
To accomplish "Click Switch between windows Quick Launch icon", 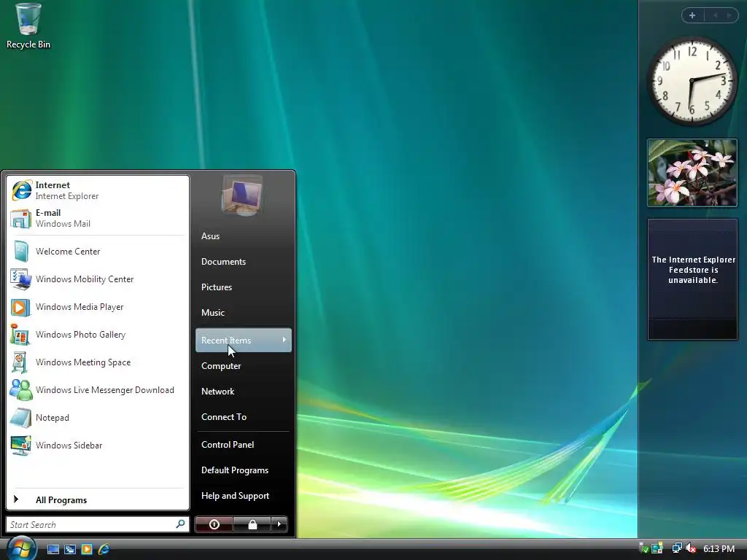I will pos(70,549).
